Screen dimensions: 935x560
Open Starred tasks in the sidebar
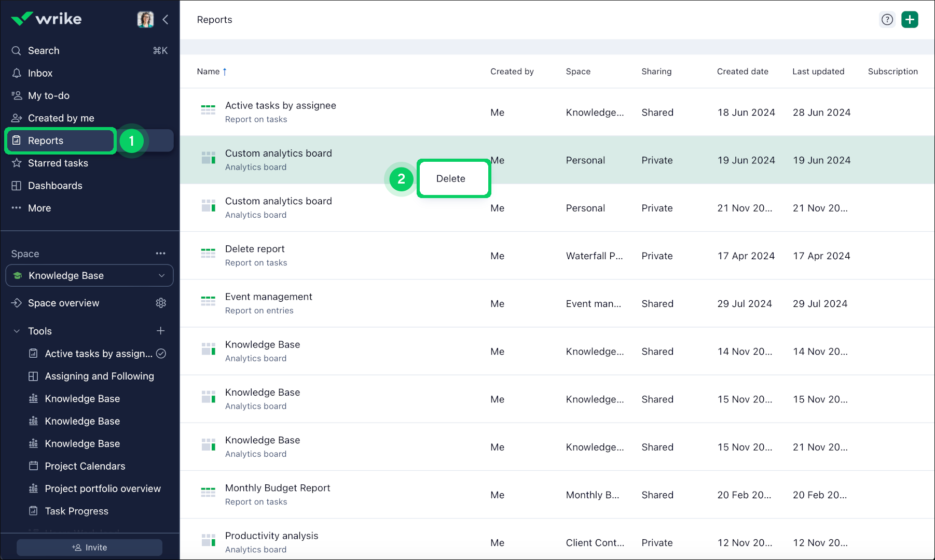tap(58, 163)
